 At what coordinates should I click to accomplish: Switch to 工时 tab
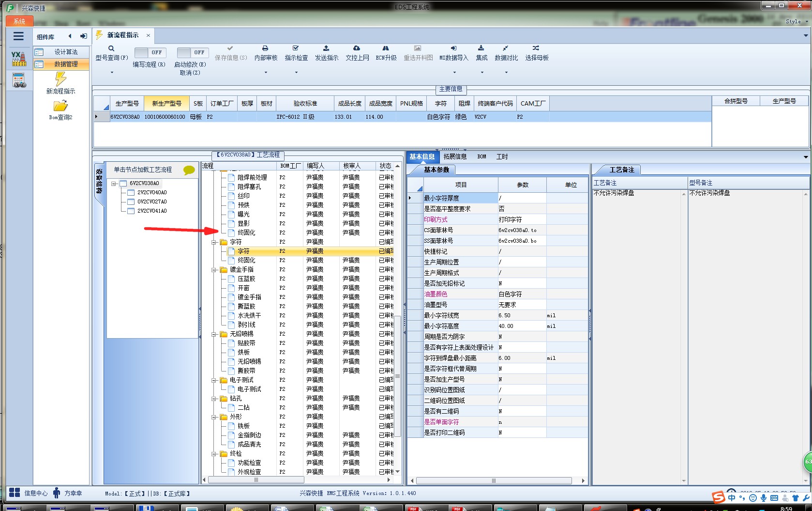502,157
